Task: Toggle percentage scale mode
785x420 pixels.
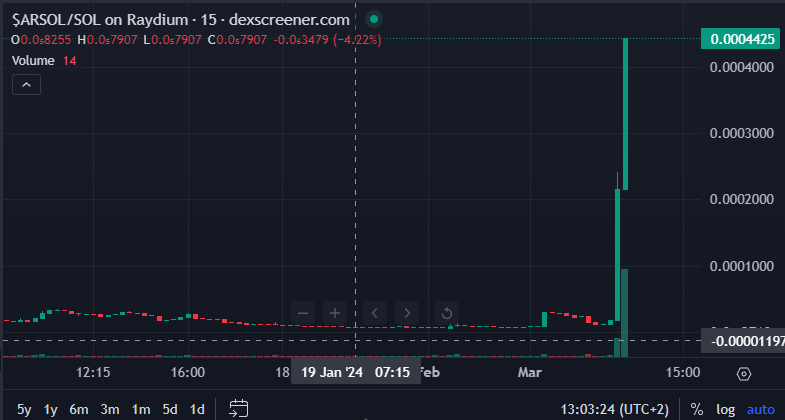Action: [x=696, y=409]
